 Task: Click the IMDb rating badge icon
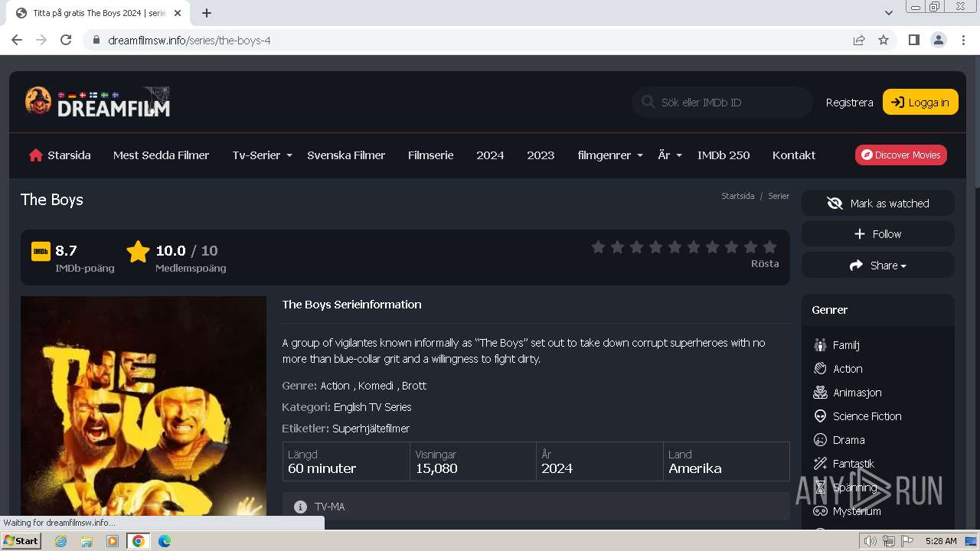[41, 251]
